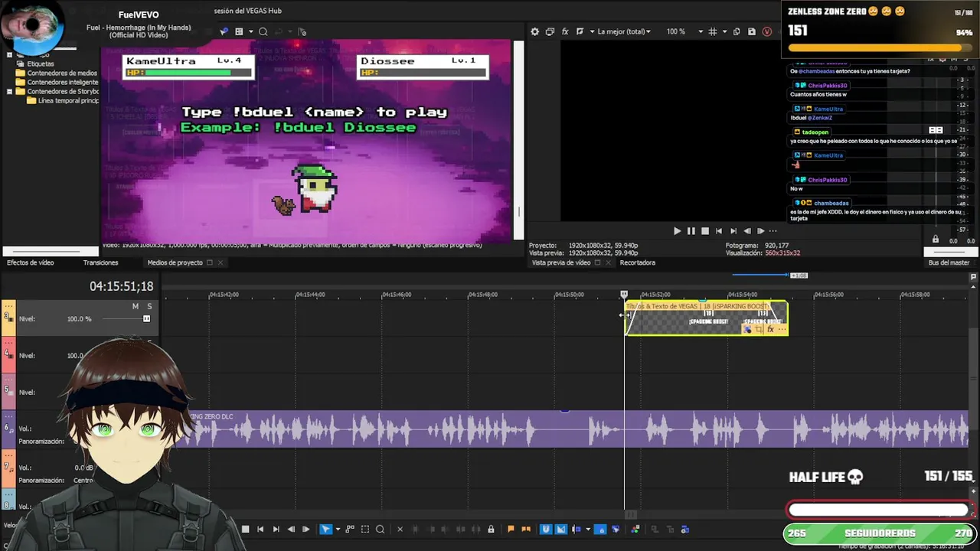Click the external monitor preview icon
The width and height of the screenshot is (980, 551).
click(x=550, y=31)
